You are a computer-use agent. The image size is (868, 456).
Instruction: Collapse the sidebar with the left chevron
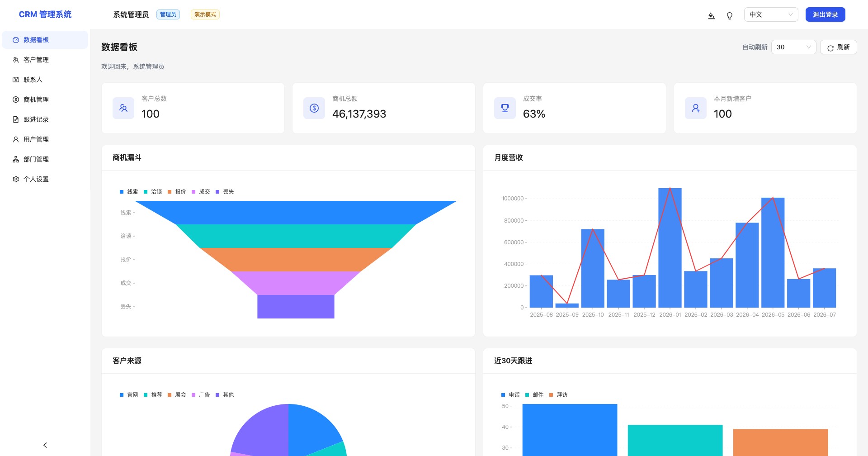pos(45,445)
